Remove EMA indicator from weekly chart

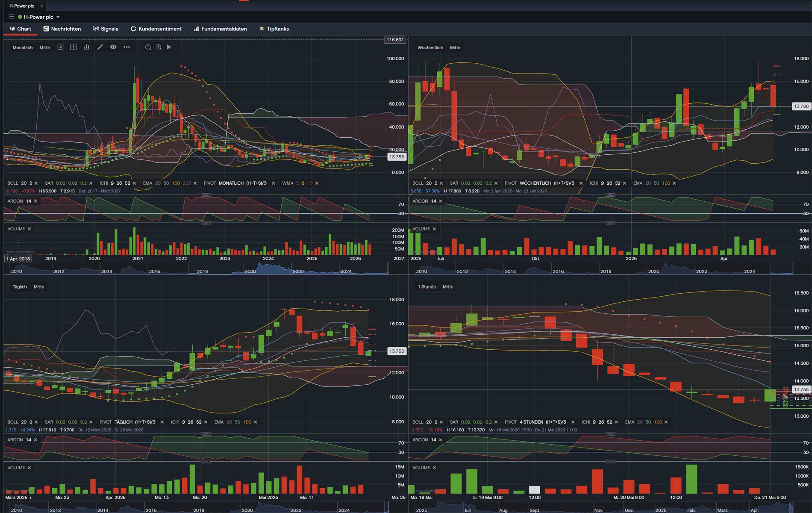[x=674, y=183]
